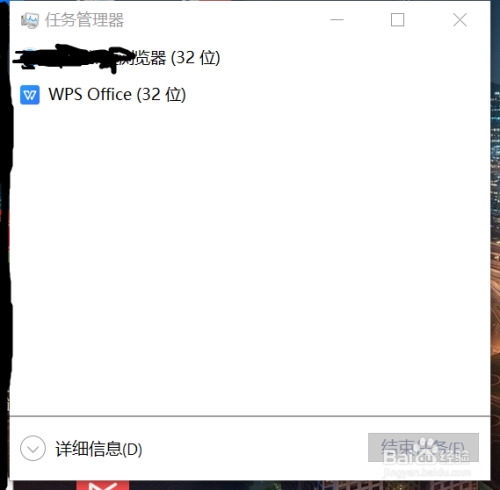The image size is (500, 490).
Task: Click the (32 位) label of WPS Office row
Action: [x=161, y=95]
